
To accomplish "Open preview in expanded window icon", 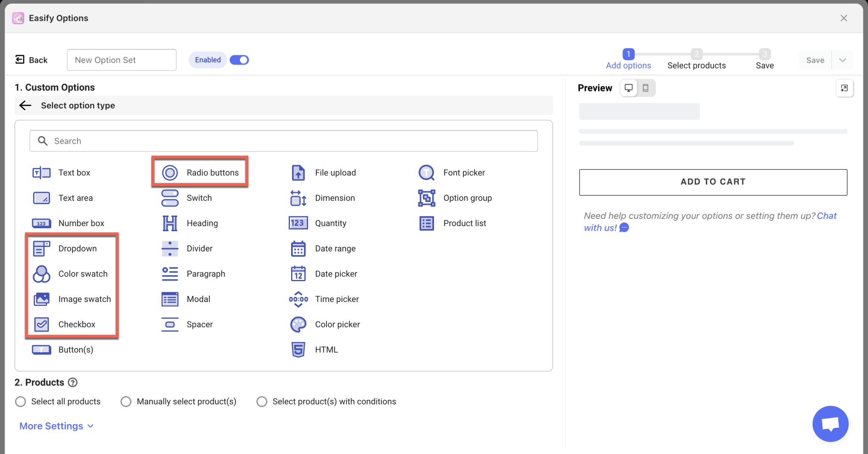I will tap(844, 88).
